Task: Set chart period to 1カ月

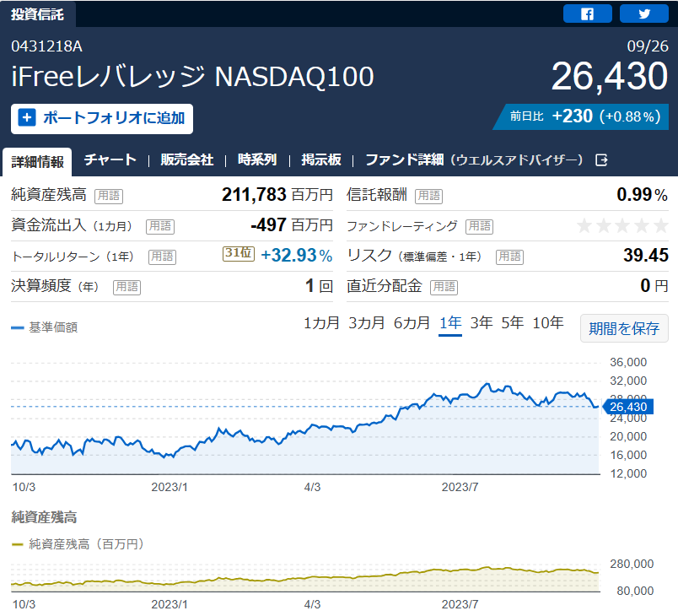Action: (x=321, y=322)
